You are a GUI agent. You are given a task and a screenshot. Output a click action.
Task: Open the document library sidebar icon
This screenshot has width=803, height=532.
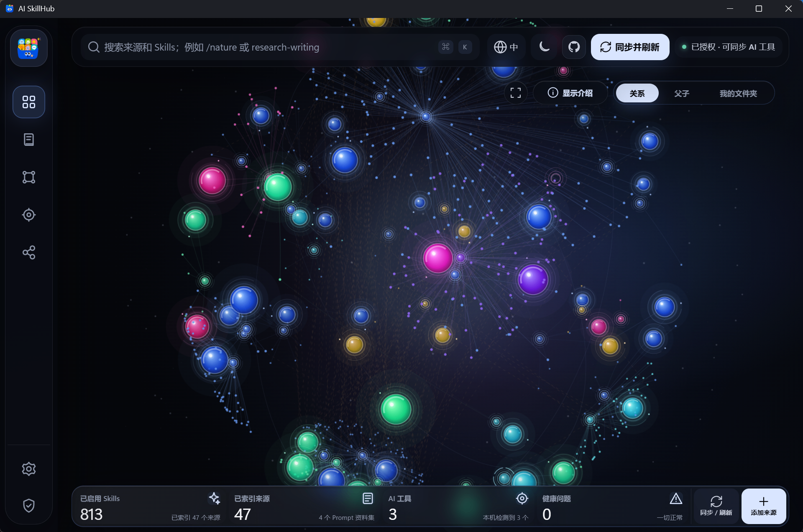coord(29,140)
